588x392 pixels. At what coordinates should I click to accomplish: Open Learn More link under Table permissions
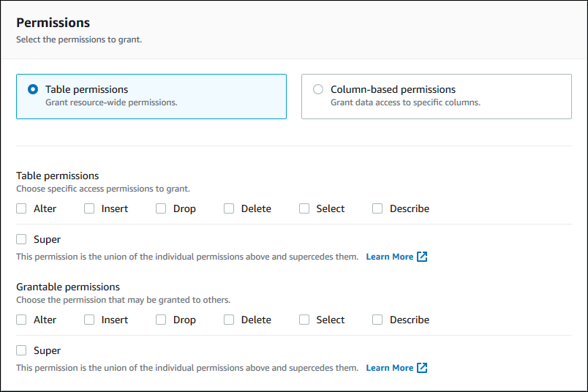pos(389,257)
